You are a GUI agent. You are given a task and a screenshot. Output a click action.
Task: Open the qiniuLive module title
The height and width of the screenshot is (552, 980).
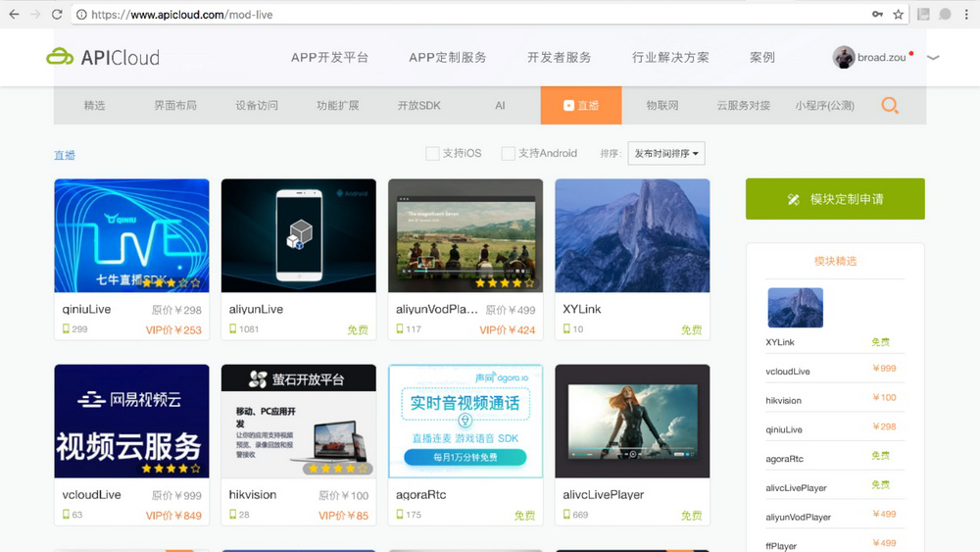pyautogui.click(x=86, y=309)
